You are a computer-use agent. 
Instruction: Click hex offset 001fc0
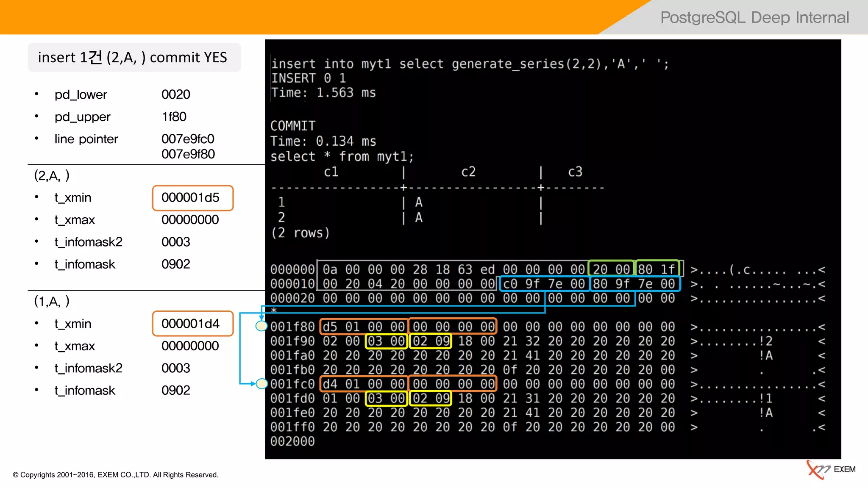292,384
